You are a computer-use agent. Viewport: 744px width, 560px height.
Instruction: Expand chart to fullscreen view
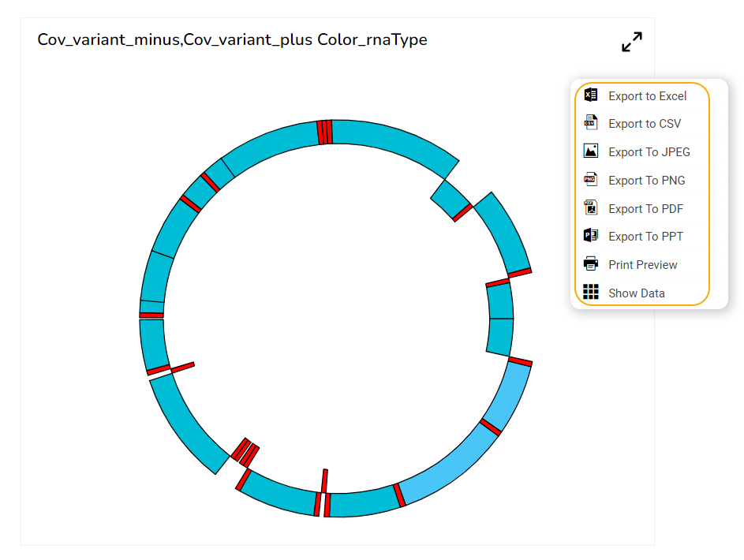632,42
